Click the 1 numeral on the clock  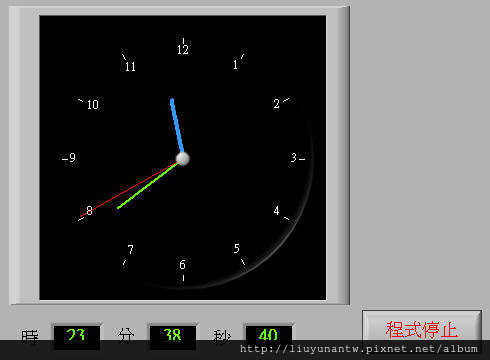(235, 64)
